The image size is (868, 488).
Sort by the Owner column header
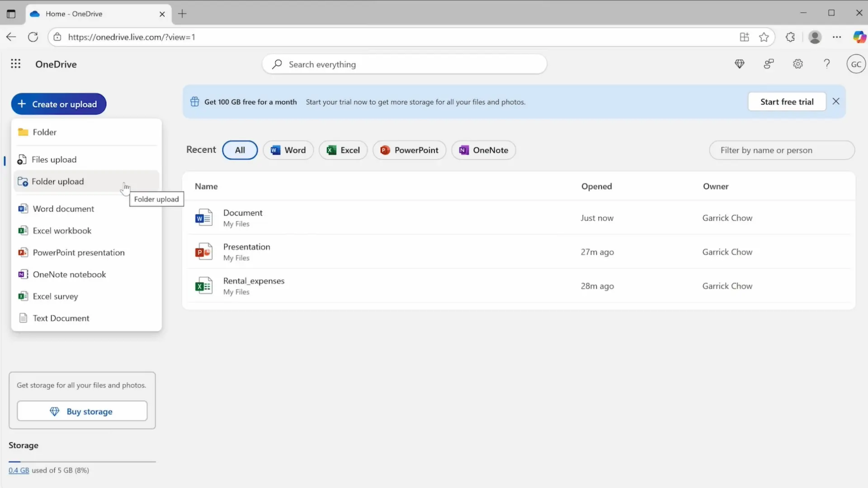(716, 186)
